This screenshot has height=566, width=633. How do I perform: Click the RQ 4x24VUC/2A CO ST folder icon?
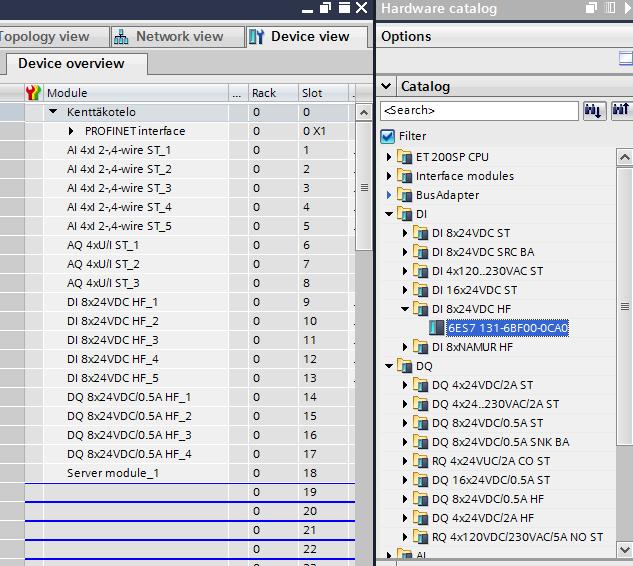click(421, 461)
